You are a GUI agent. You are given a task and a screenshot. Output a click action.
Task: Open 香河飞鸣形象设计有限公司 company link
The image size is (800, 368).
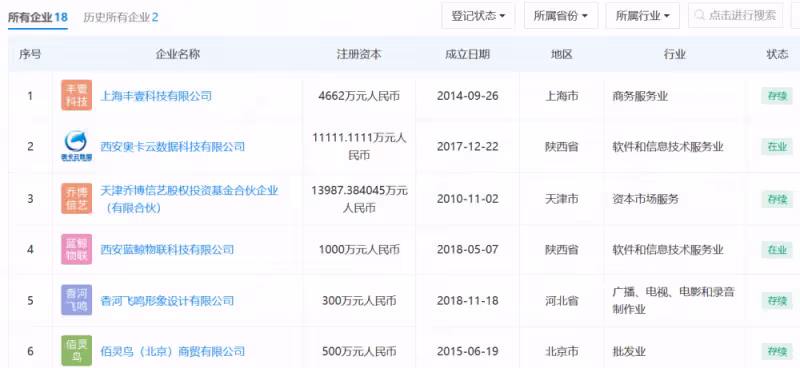tap(167, 301)
